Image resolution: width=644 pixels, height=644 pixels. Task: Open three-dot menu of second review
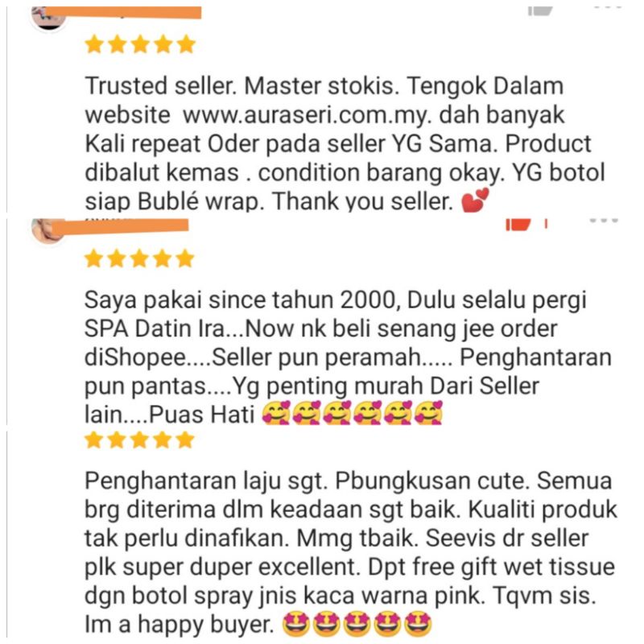(604, 221)
